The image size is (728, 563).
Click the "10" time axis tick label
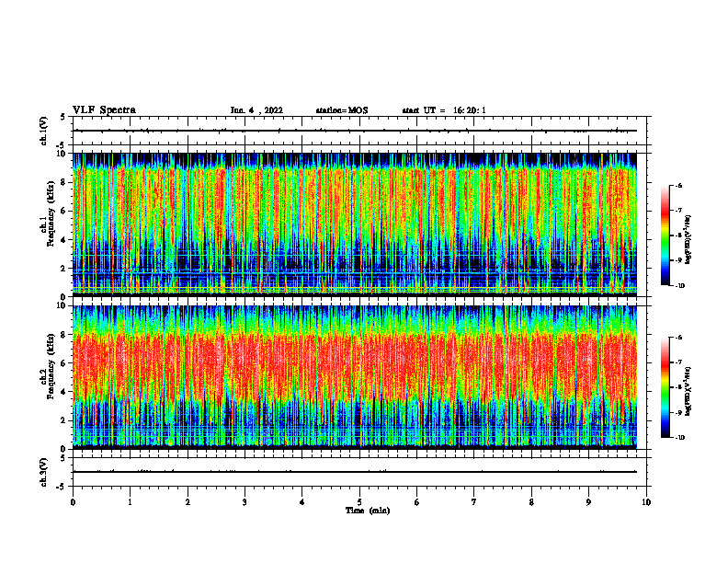[646, 502]
